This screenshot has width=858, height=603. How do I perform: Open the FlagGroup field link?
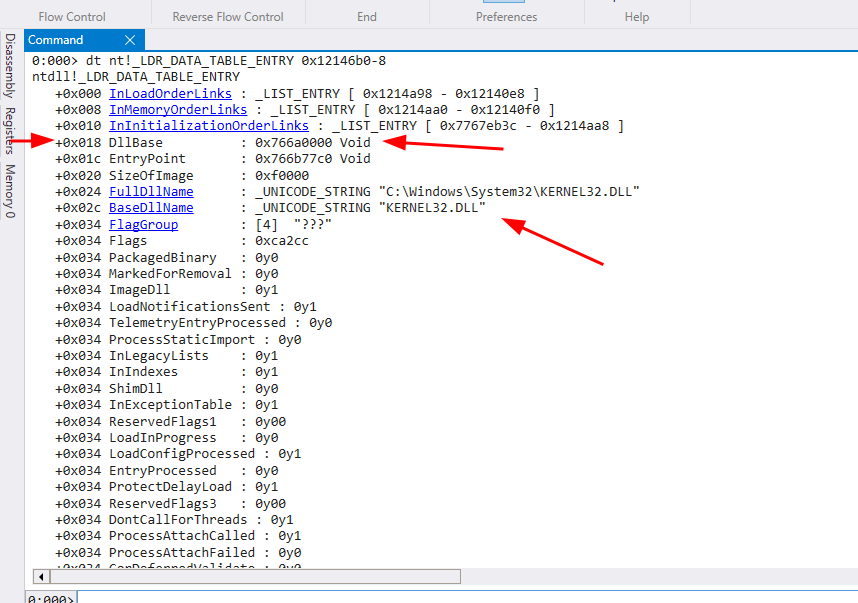[143, 224]
